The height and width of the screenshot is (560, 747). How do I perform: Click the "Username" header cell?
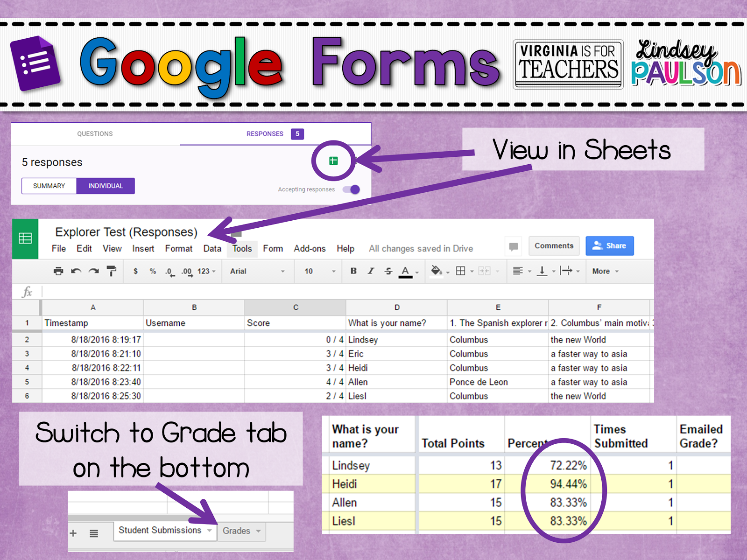tap(194, 323)
